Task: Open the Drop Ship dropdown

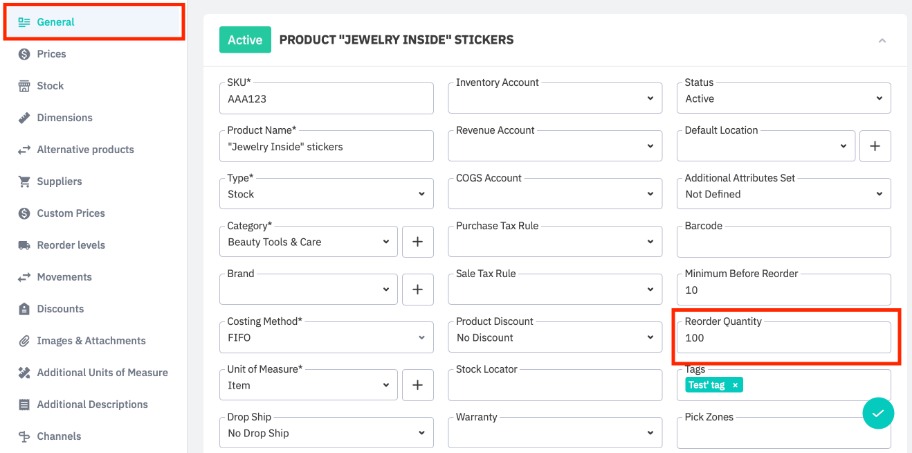Action: coord(326,433)
